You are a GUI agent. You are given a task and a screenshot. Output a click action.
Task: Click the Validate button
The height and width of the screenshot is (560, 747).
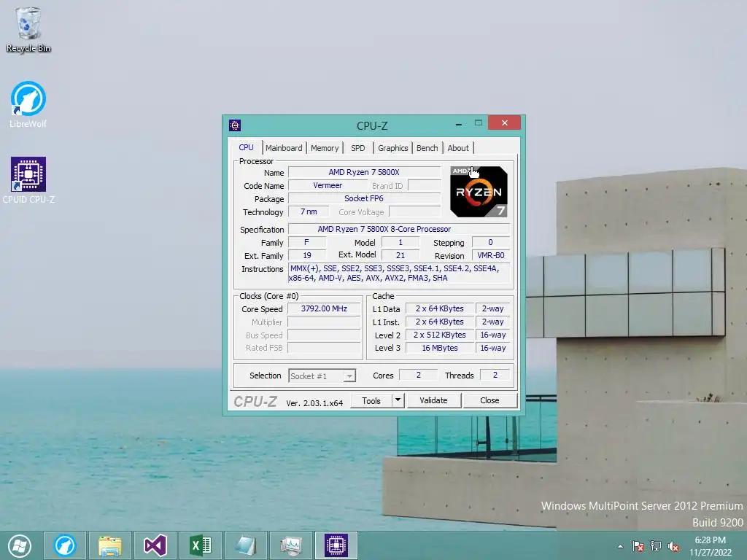pyautogui.click(x=433, y=400)
